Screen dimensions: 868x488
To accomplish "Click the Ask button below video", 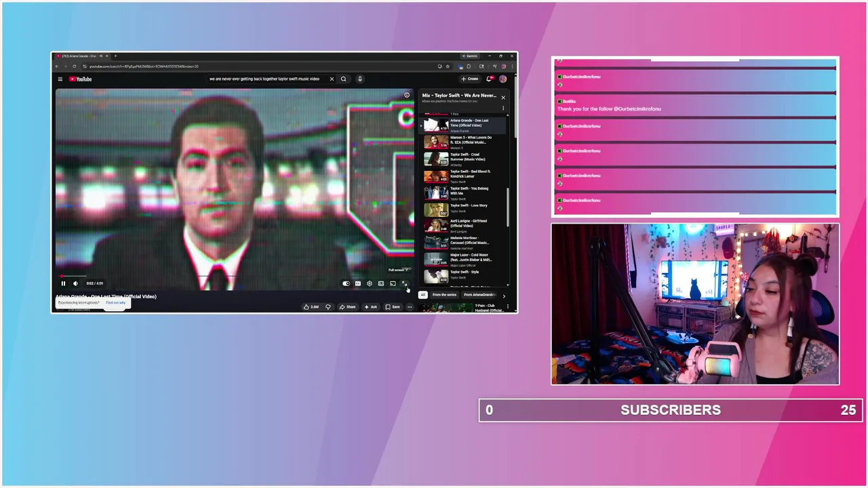I will pyautogui.click(x=371, y=307).
